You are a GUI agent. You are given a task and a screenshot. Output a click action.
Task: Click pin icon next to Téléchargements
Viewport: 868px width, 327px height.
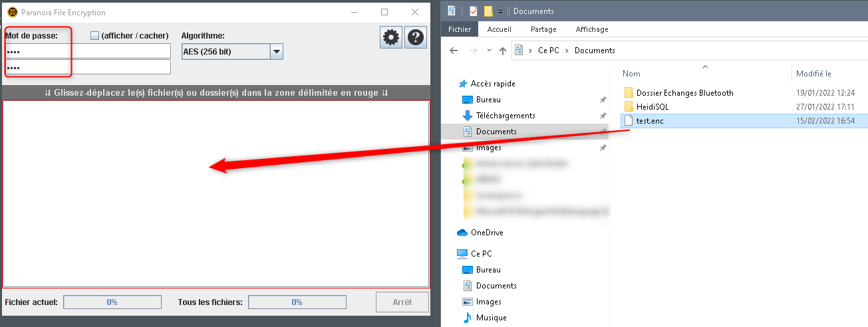pyautogui.click(x=603, y=116)
